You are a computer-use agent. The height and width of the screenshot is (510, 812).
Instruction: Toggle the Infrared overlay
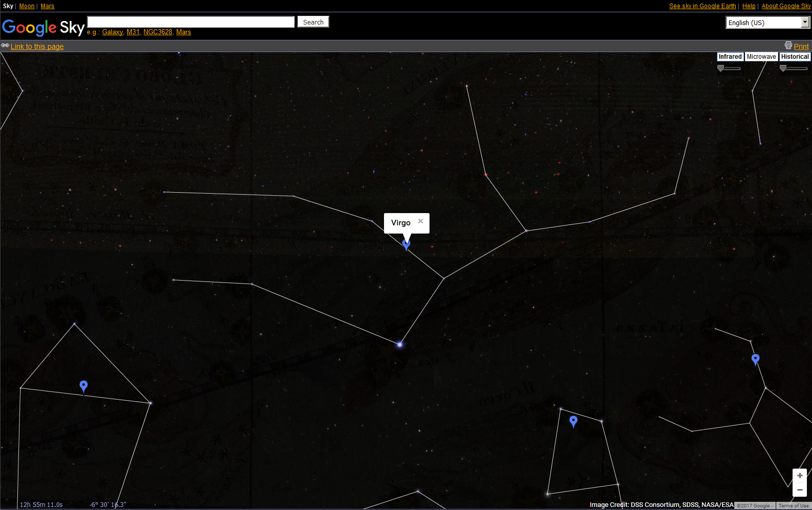point(730,57)
